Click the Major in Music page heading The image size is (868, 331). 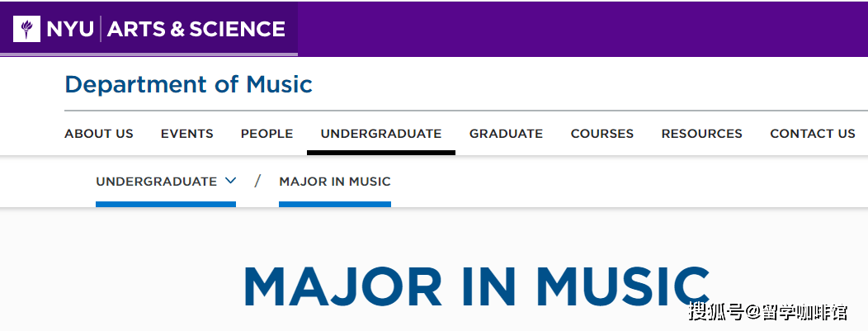[x=477, y=286]
